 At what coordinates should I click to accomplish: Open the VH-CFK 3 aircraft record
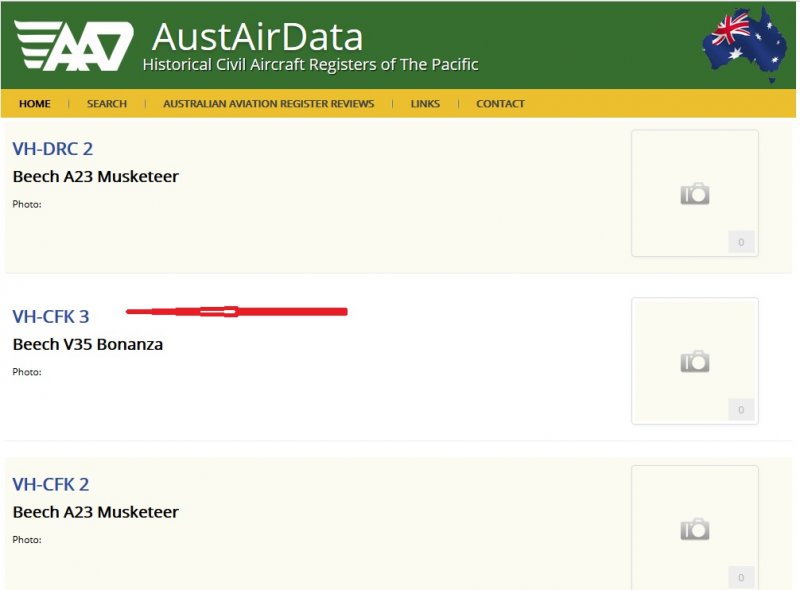pyautogui.click(x=51, y=316)
